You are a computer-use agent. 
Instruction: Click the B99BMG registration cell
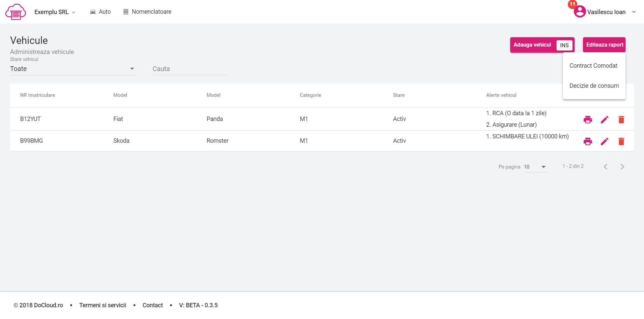[x=32, y=141]
